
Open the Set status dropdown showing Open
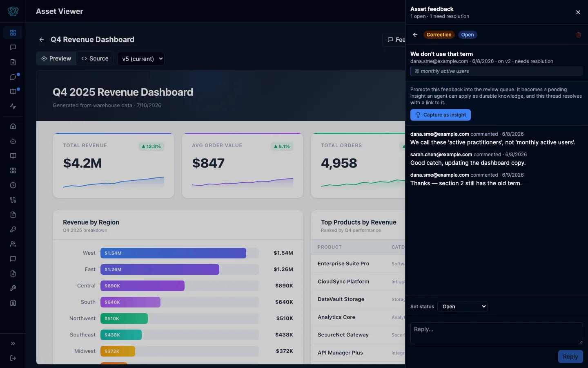[462, 306]
